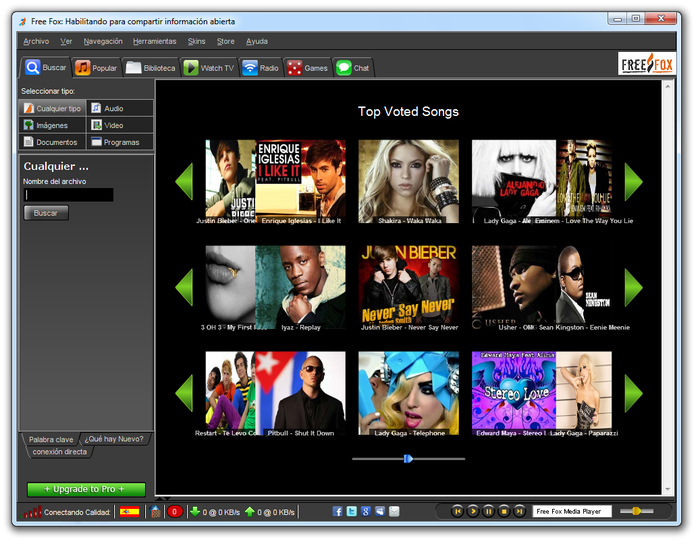The image size is (700, 548).
Task: Switch to conexión directa tab
Action: tap(60, 452)
